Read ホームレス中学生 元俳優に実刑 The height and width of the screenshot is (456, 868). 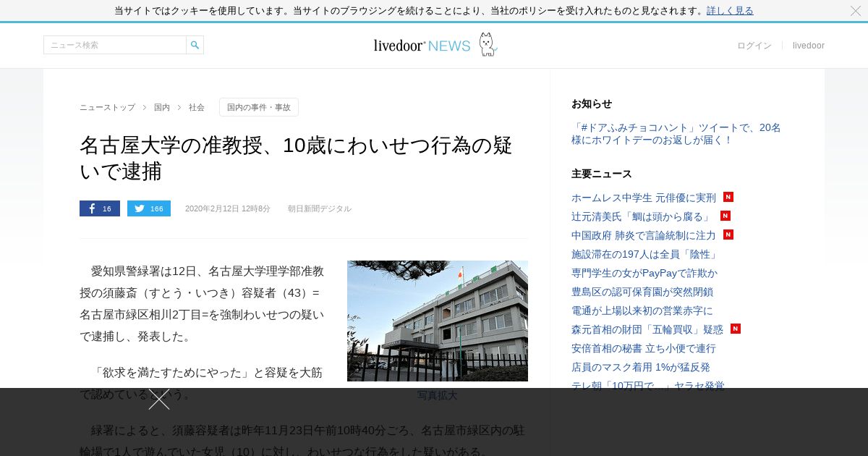tap(644, 198)
